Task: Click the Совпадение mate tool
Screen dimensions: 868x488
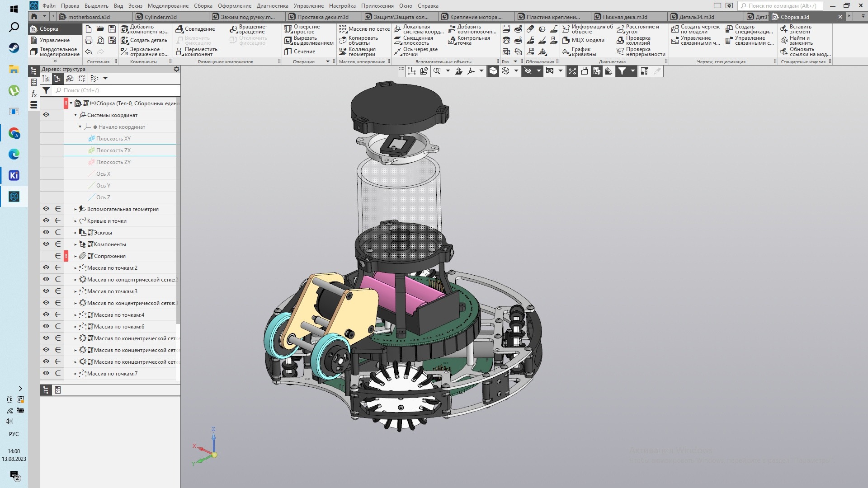Action: pos(195,29)
